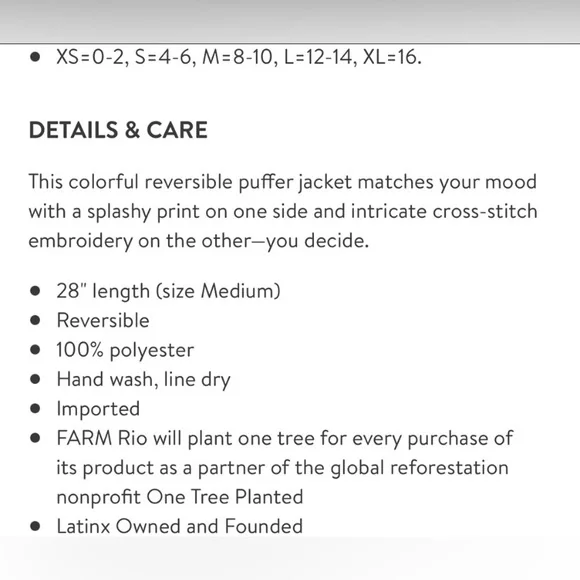This screenshot has width=580, height=580.
Task: Click the bullet next to Reversible
Action: pyautogui.click(x=35, y=320)
